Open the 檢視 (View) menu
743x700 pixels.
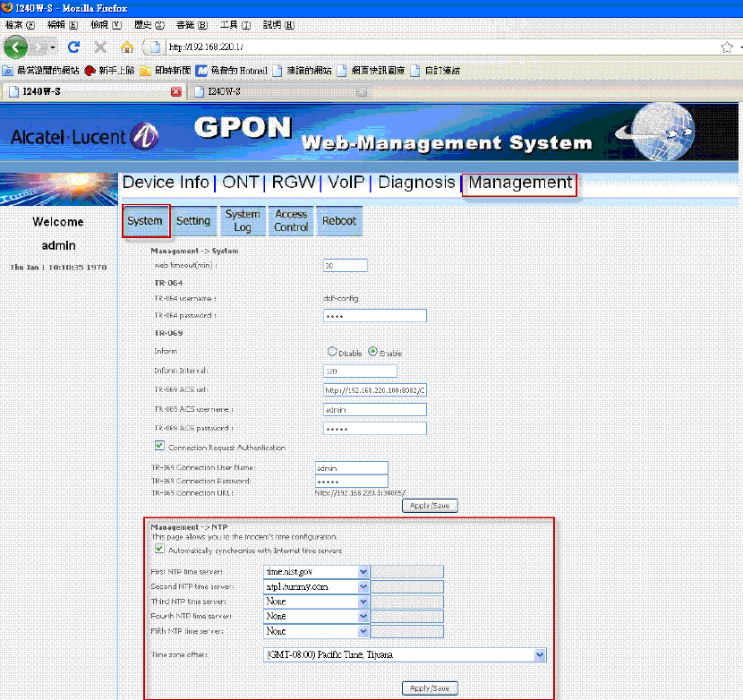click(107, 25)
